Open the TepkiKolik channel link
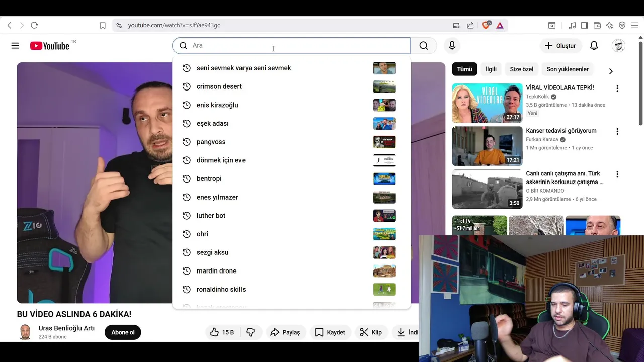Screen dimensions: 644x362 click(538, 97)
